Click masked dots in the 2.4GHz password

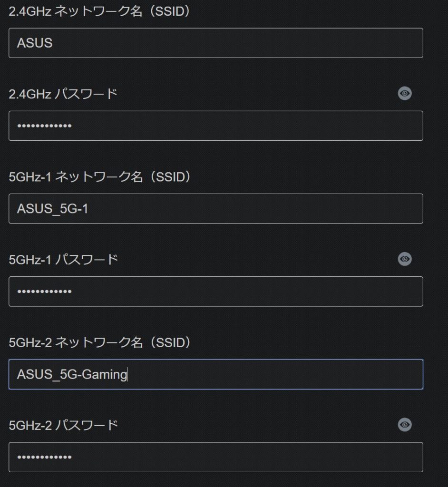click(x=44, y=126)
